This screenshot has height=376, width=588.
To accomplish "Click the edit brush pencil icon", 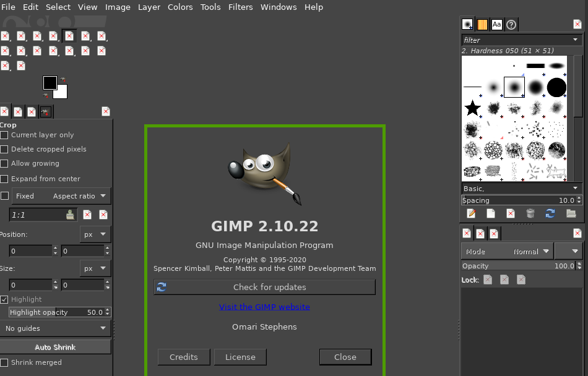I will pyautogui.click(x=471, y=213).
